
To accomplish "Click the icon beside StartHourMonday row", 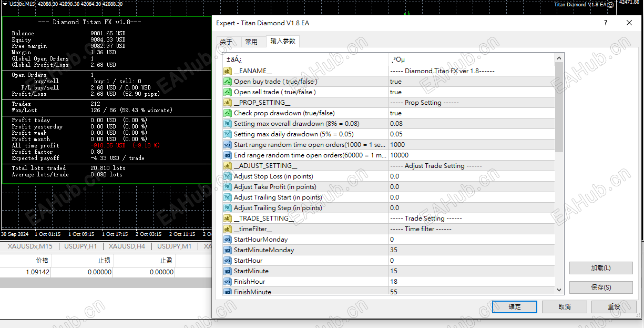I will tap(227, 240).
